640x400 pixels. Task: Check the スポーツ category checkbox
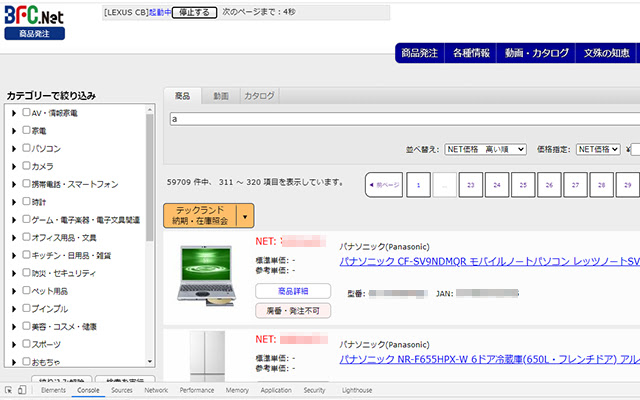point(26,344)
